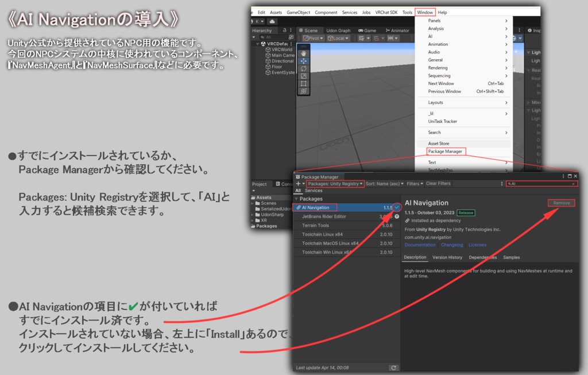Click the installed checkmark beside AI Navigation
Viewport: 588px width, 375px height.
point(397,207)
